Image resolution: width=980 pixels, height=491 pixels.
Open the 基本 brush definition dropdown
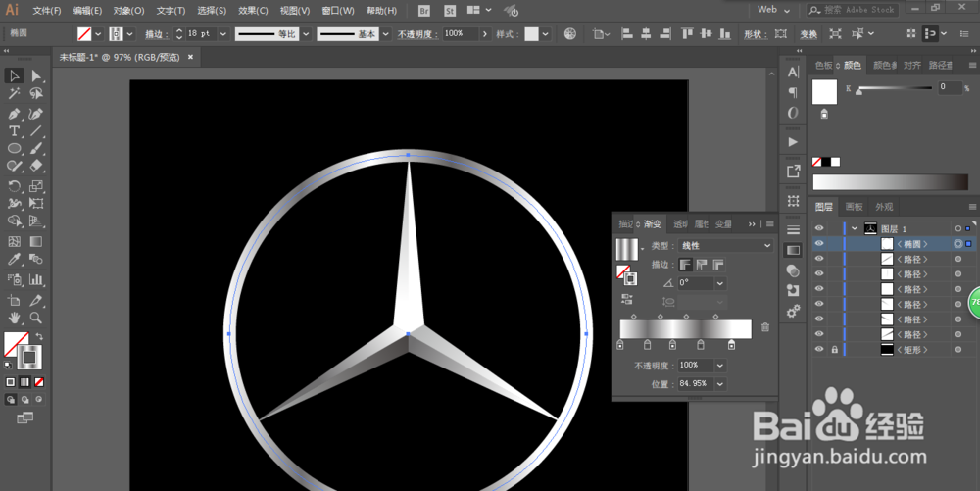point(385,33)
